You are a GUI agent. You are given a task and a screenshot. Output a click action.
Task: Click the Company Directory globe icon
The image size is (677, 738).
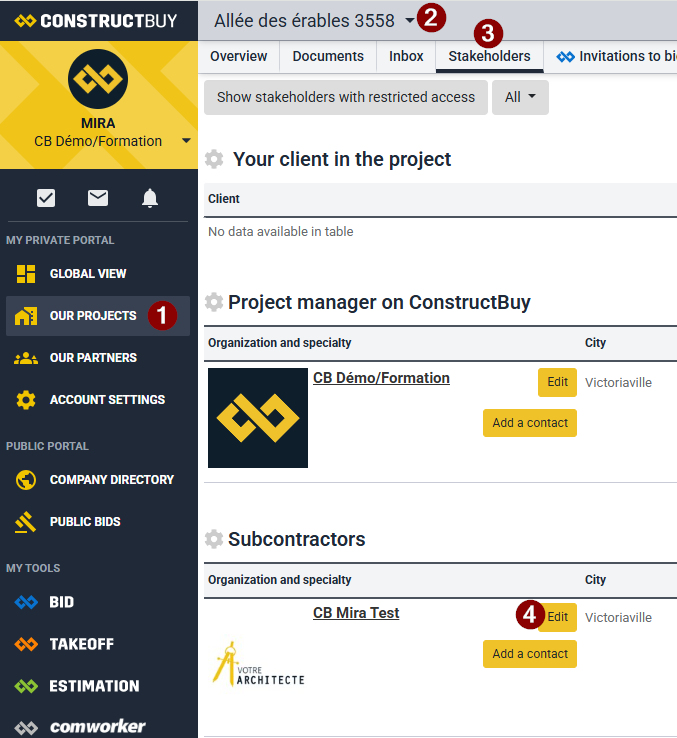coord(26,480)
